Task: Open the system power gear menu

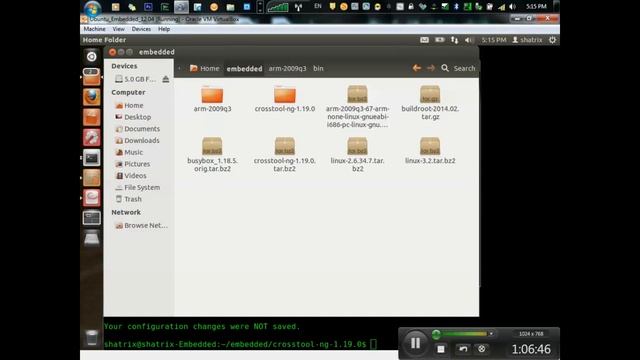Action: 552,40
